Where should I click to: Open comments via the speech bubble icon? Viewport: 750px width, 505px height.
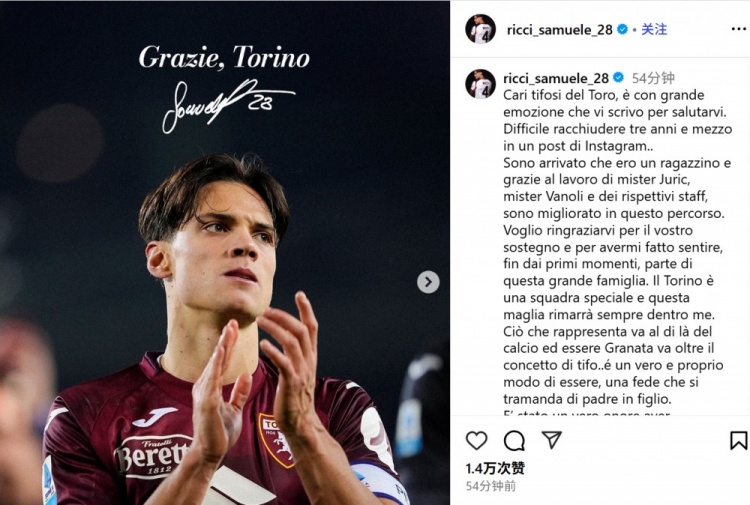click(514, 441)
